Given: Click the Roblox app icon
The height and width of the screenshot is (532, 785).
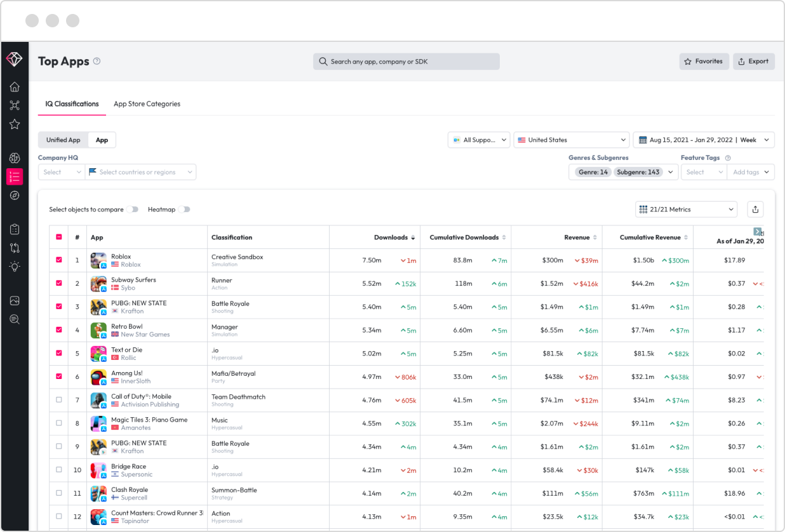Looking at the screenshot, I should tap(98, 260).
